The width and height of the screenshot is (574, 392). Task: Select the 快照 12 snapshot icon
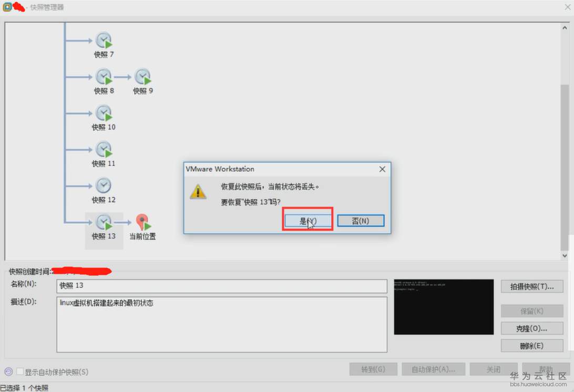(x=104, y=185)
